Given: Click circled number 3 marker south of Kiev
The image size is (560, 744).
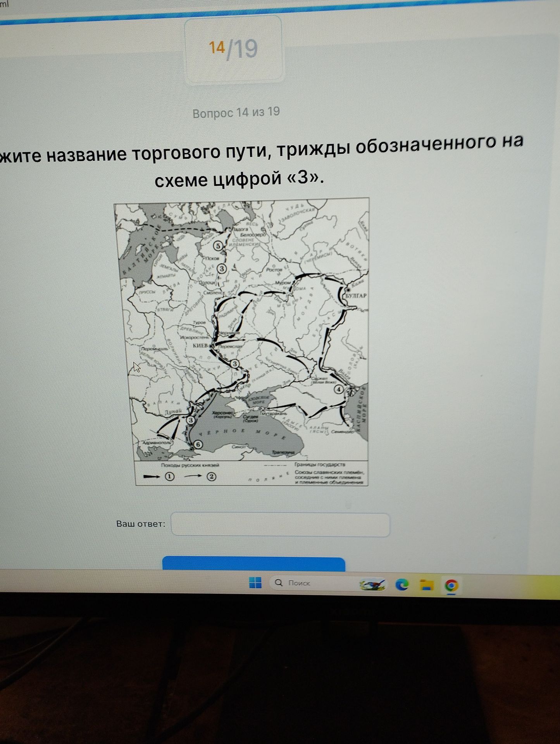Looking at the screenshot, I should [x=234, y=363].
